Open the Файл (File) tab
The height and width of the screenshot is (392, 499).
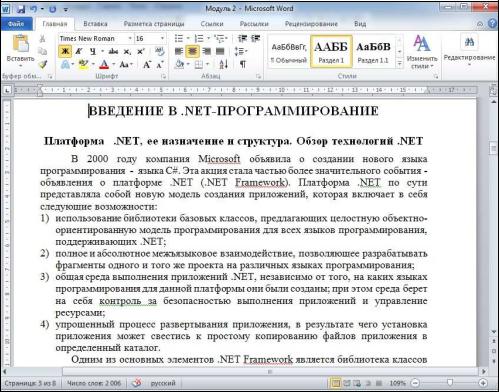16,24
